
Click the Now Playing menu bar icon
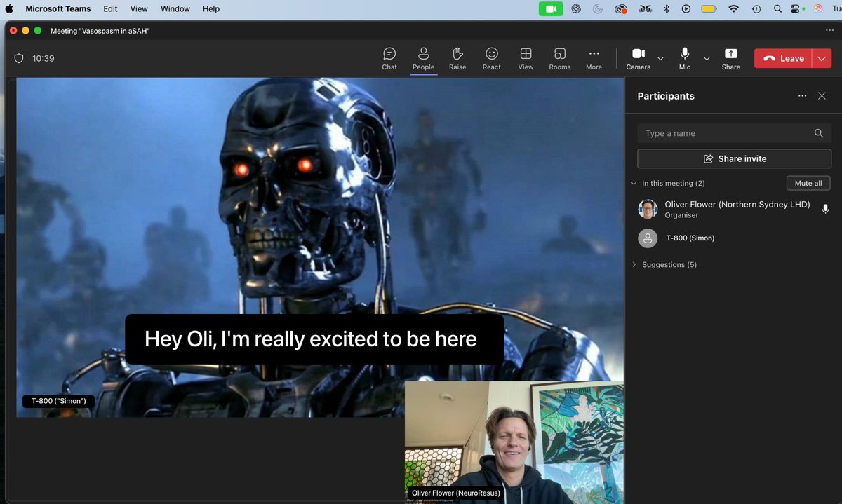(686, 8)
